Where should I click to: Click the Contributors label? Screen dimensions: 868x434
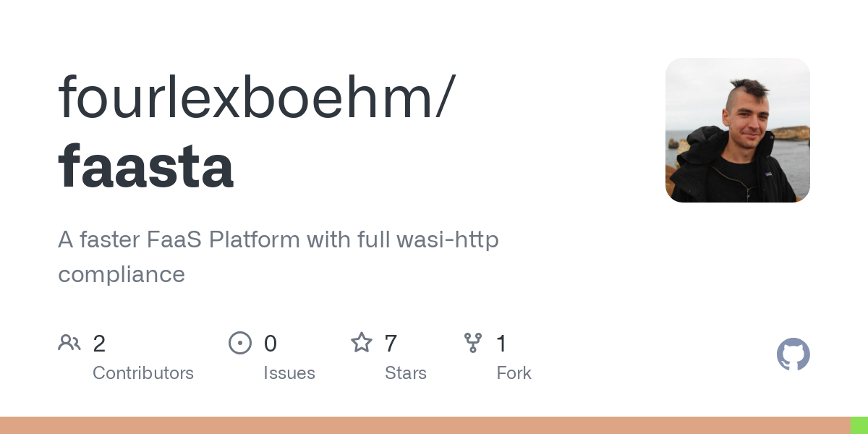[143, 373]
